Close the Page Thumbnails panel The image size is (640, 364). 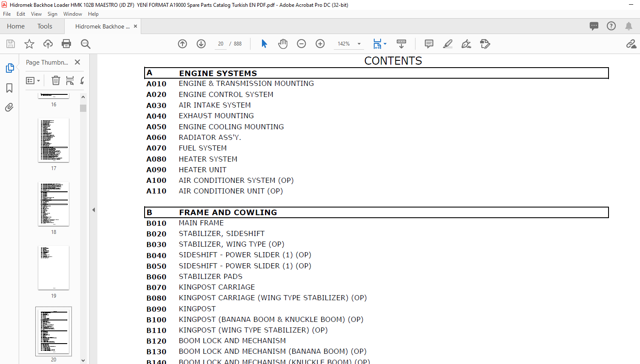tap(77, 62)
